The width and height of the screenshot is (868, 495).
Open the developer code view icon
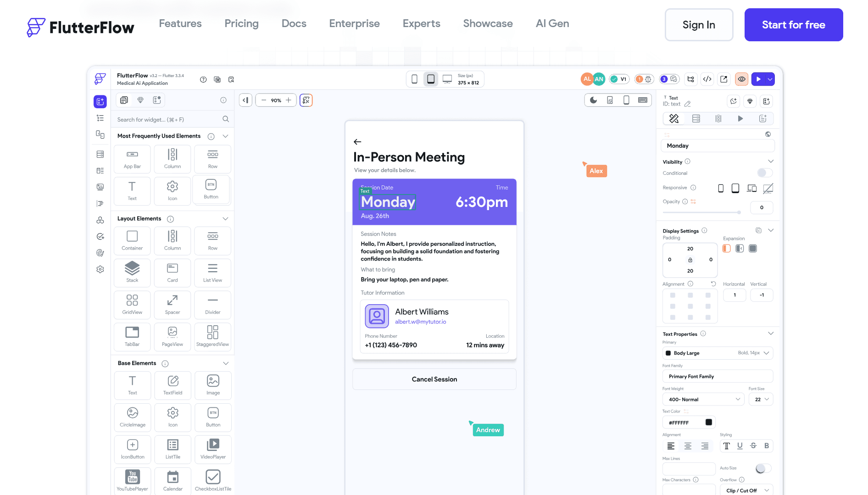pyautogui.click(x=707, y=79)
